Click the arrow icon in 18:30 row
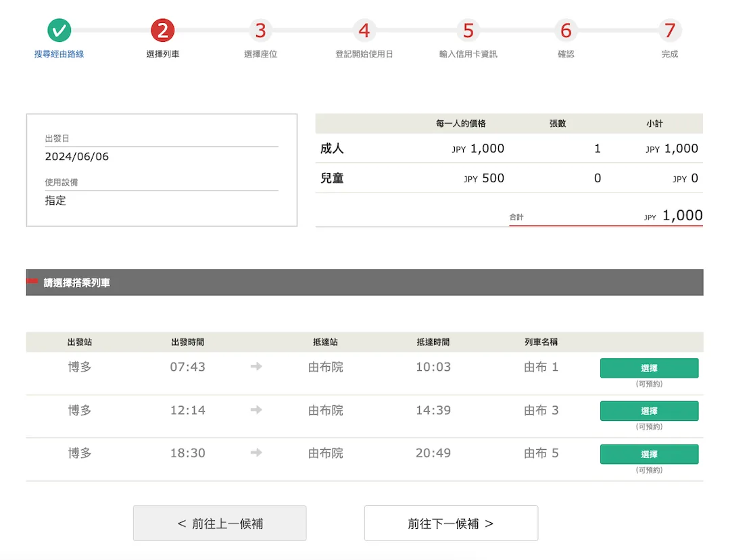751x560 pixels. click(256, 453)
